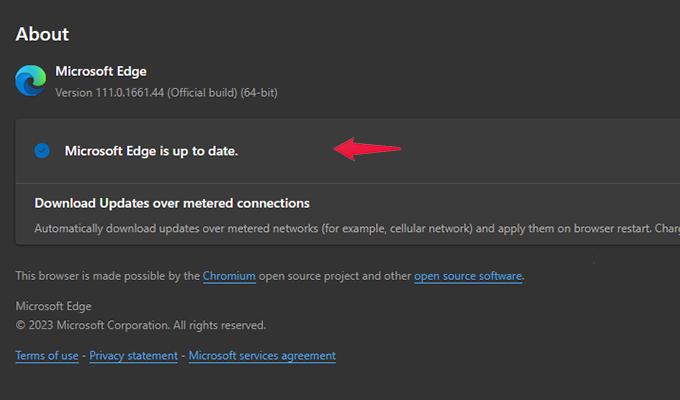Viewport: 680px width, 400px height.
Task: Click the 'This browser is made possible' text
Action: coord(108,276)
